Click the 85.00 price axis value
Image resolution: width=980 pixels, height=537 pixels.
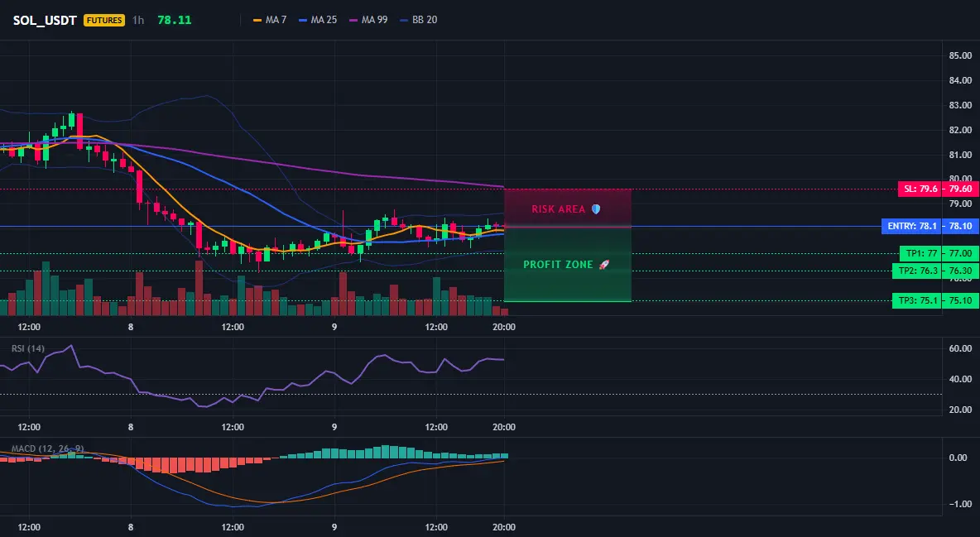pyautogui.click(x=961, y=55)
